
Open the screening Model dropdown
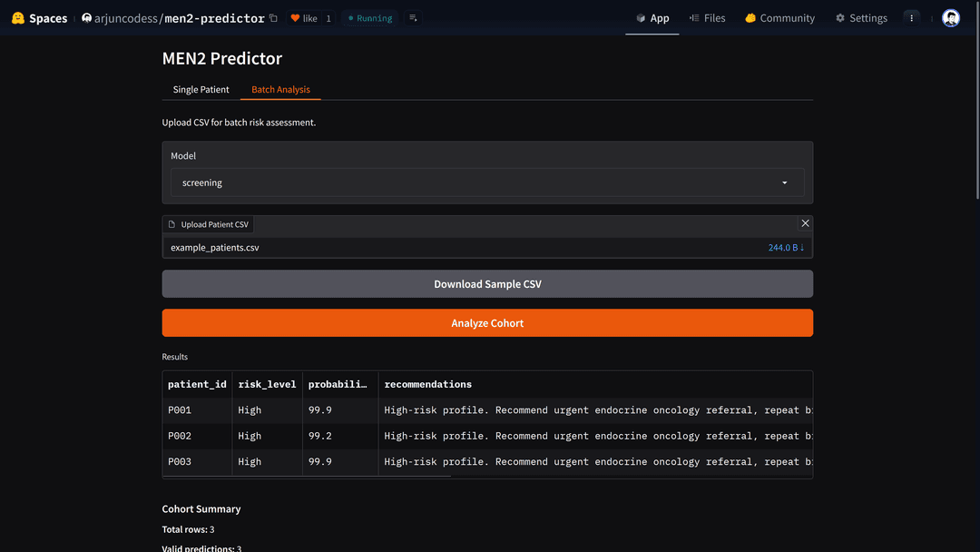487,182
